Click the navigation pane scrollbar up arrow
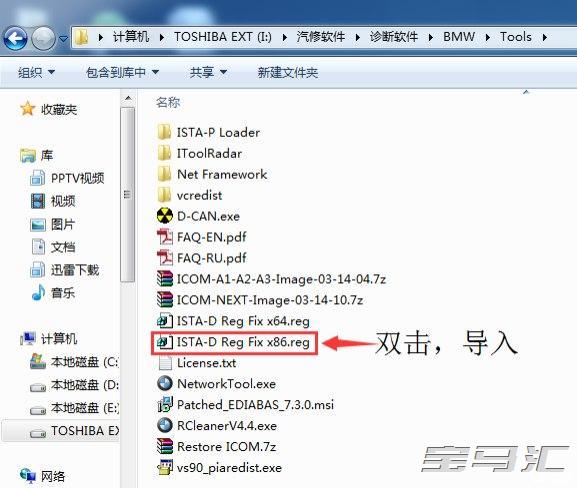577x488 pixels. (x=128, y=98)
